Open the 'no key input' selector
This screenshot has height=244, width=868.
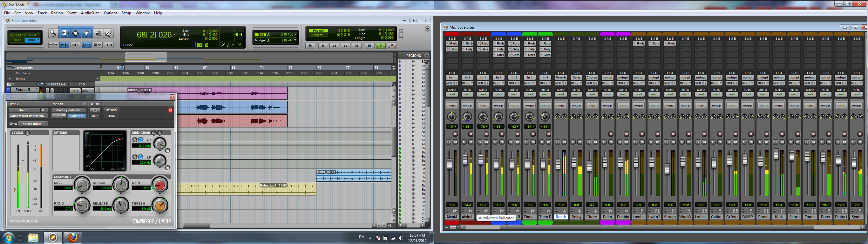coord(33,124)
